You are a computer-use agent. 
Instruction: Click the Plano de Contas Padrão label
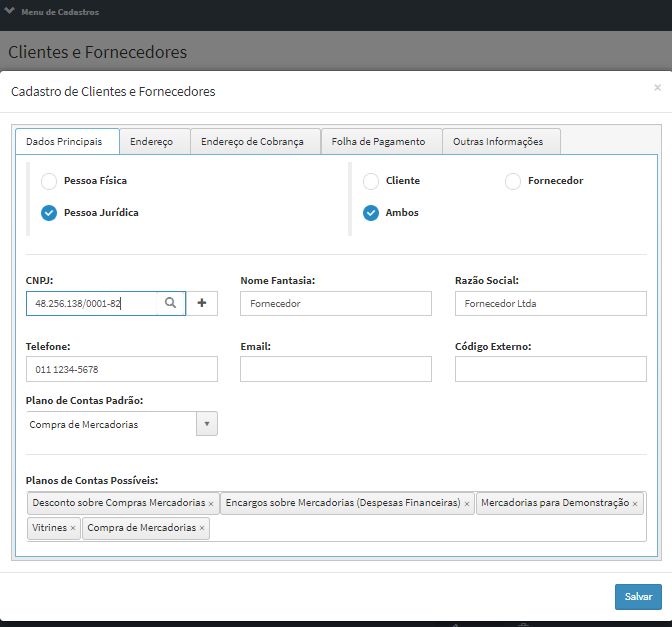coord(84,400)
